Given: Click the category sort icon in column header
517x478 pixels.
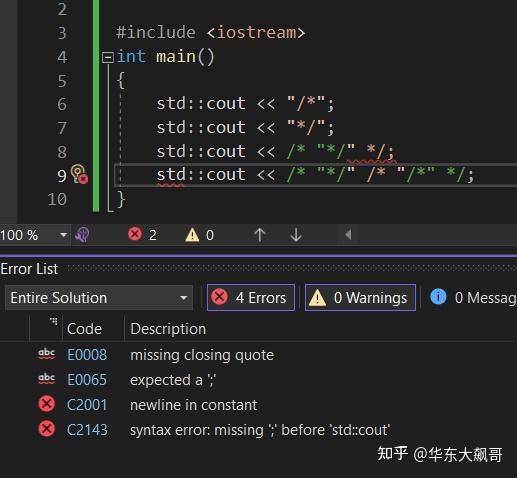Looking at the screenshot, I should point(53,321).
